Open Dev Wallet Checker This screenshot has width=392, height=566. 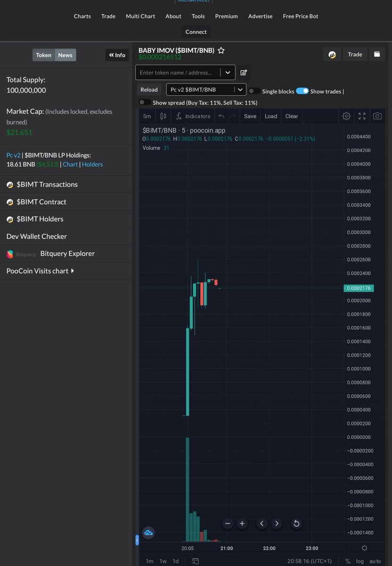(x=37, y=236)
